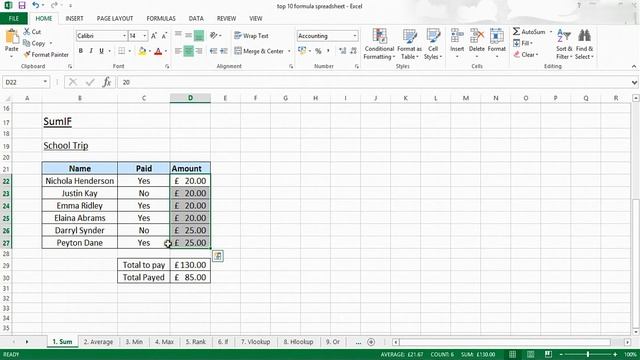This screenshot has width=640, height=360.
Task: Open the Name Box dropdown arrow
Action: tap(45, 82)
